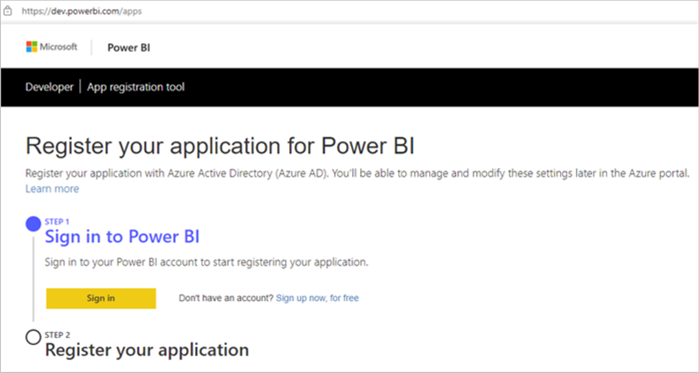The image size is (699, 373).
Task: Click the Microsoft logo
Action: click(52, 47)
